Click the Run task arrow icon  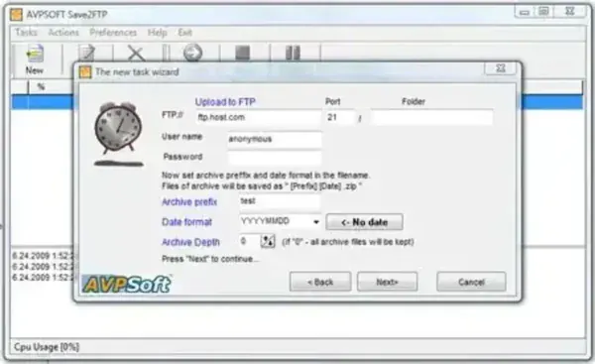tap(192, 53)
